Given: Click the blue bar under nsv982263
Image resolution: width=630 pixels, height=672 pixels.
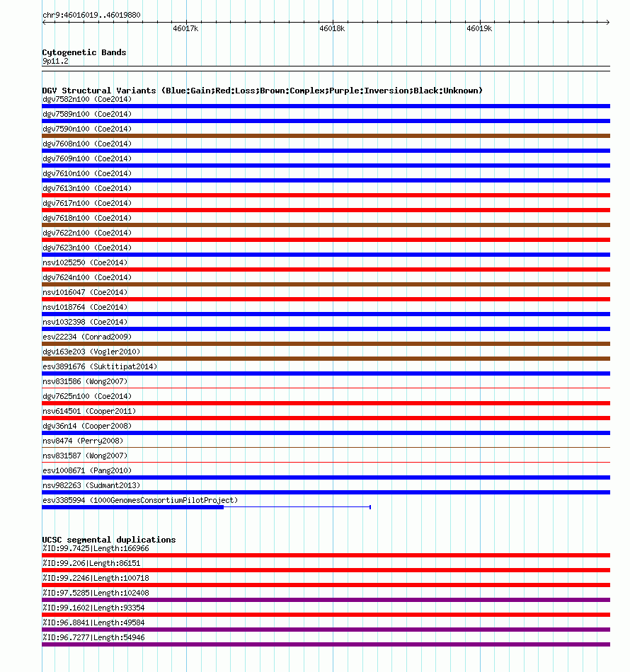Looking at the screenshot, I should [326, 492].
